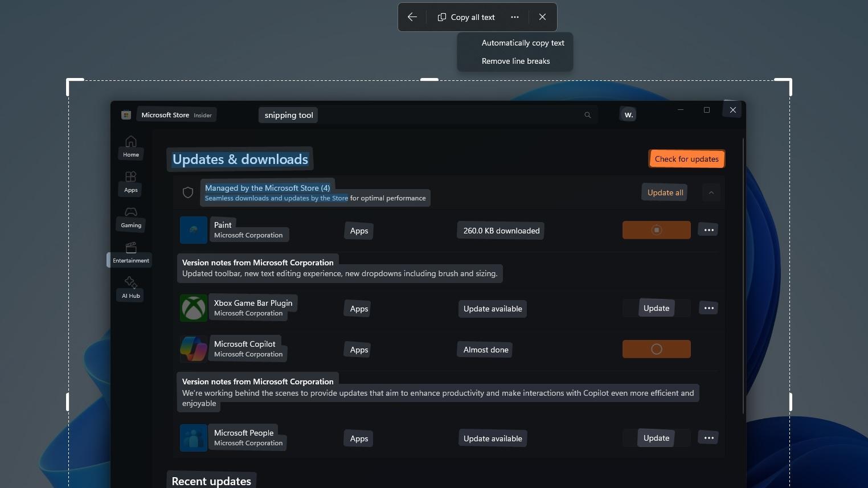The height and width of the screenshot is (488, 868).
Task: Open the three-dot menu in Snipping toolbar
Action: (515, 17)
